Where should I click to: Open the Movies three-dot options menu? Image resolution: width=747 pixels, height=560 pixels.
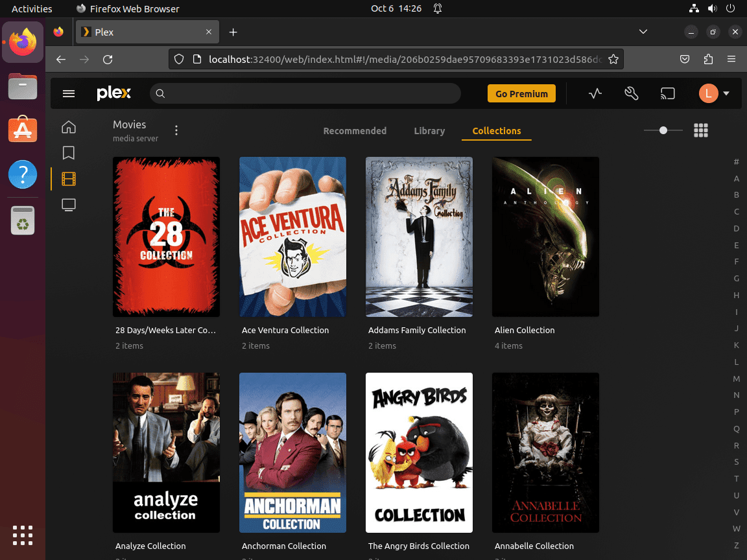176,130
